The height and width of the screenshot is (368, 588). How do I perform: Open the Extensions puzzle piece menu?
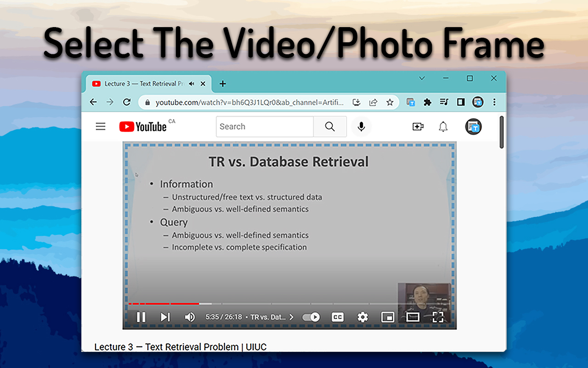coord(427,102)
